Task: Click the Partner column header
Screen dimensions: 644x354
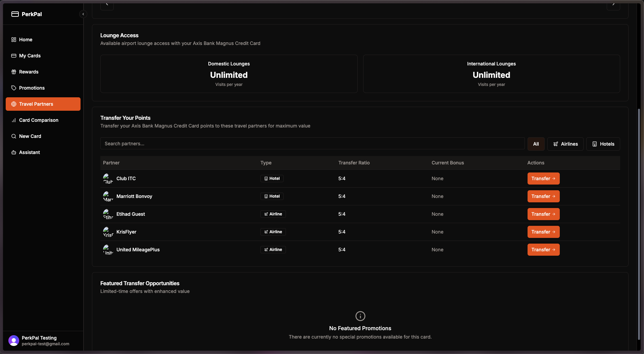Action: [111, 163]
